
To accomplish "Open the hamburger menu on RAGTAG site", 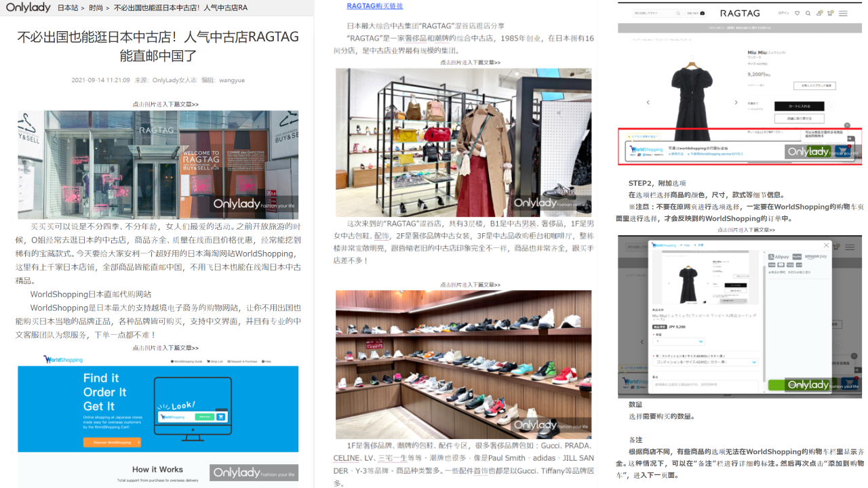I will click(843, 13).
